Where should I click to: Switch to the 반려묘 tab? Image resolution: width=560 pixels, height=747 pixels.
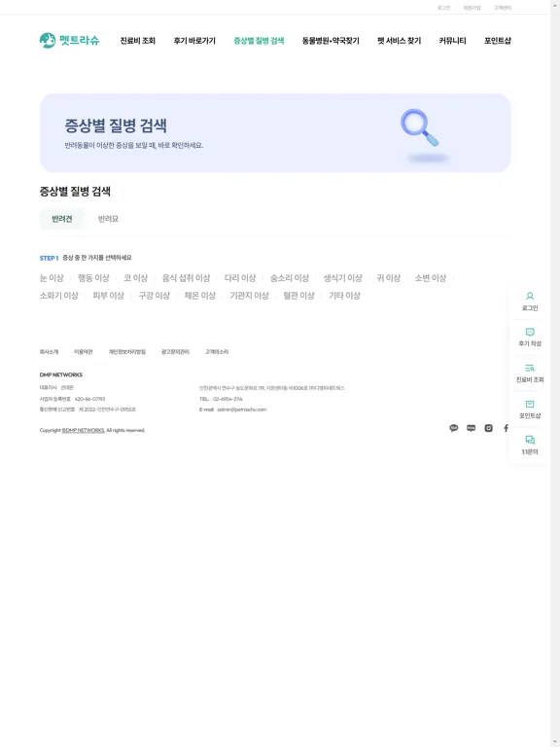tap(108, 219)
